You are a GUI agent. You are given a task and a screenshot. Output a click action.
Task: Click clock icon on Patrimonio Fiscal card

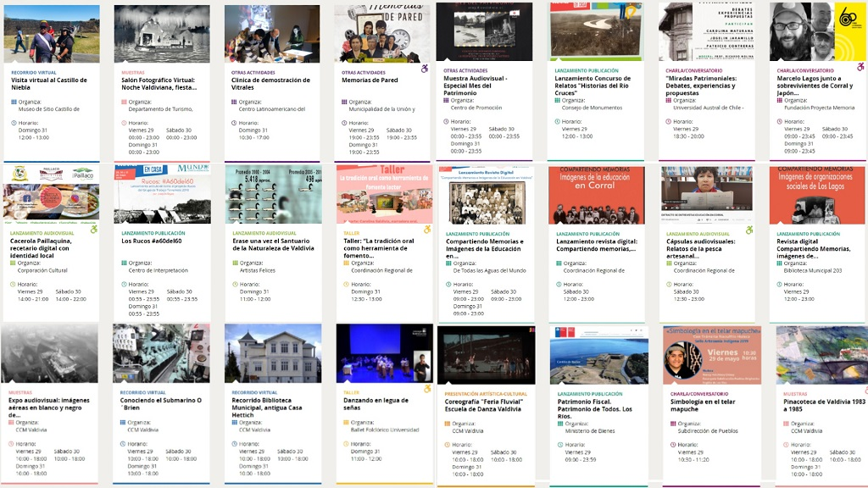tap(561, 445)
